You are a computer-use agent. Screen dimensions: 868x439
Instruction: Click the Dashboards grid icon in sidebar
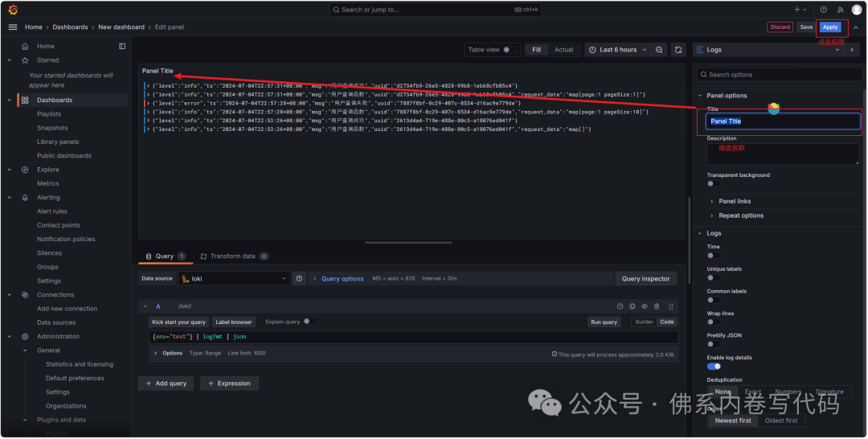(x=25, y=101)
